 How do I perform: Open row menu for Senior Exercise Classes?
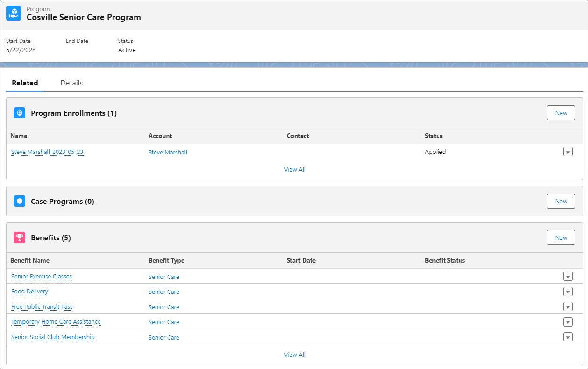point(567,276)
